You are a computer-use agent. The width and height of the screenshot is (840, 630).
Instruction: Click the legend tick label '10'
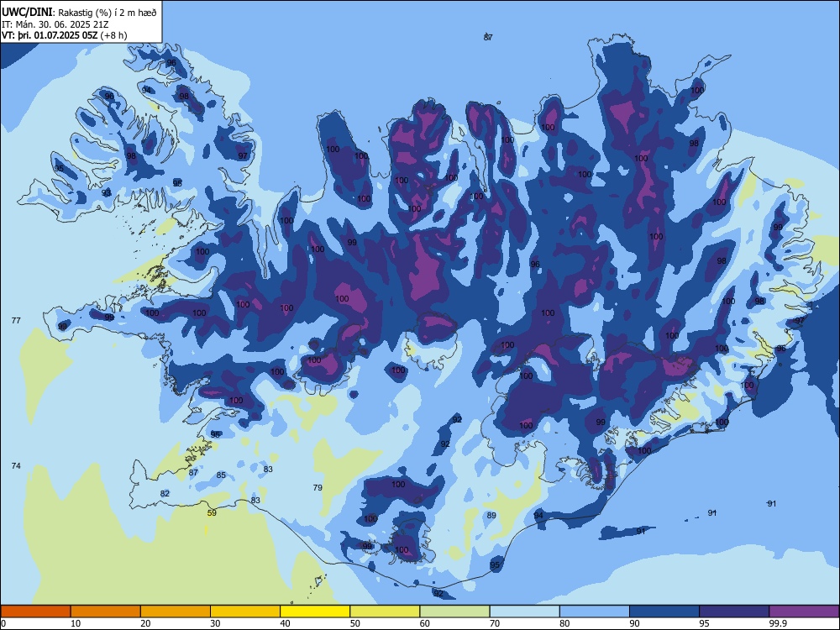point(76,623)
